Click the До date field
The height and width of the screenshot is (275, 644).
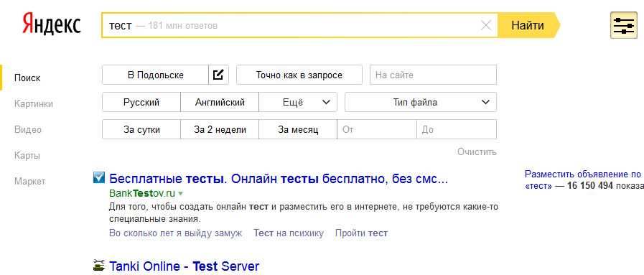tap(457, 130)
